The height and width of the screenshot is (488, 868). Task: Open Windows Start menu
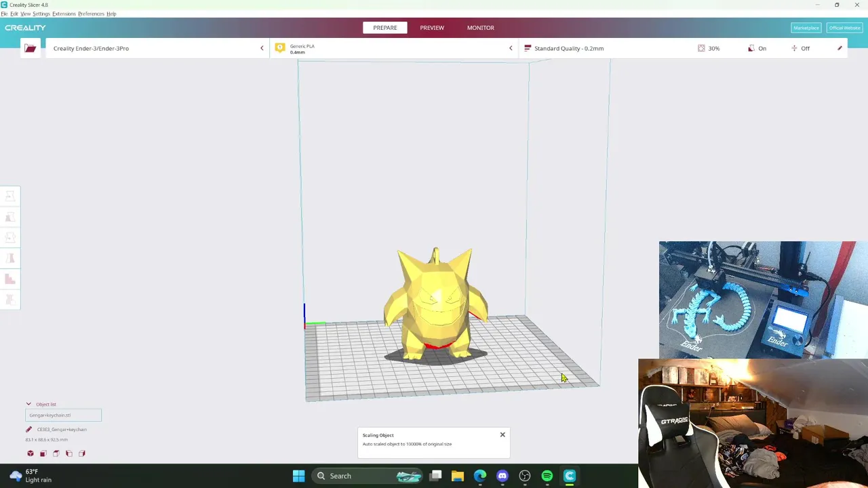298,476
